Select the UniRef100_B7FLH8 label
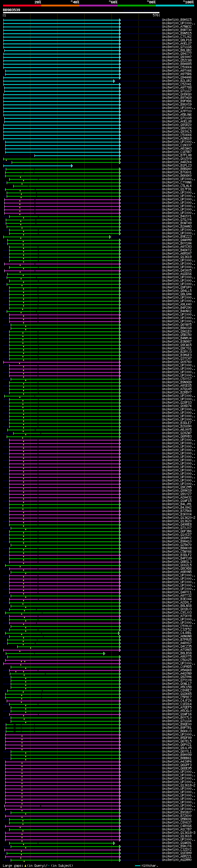Viewport: 197px width, 868px height. point(177,155)
